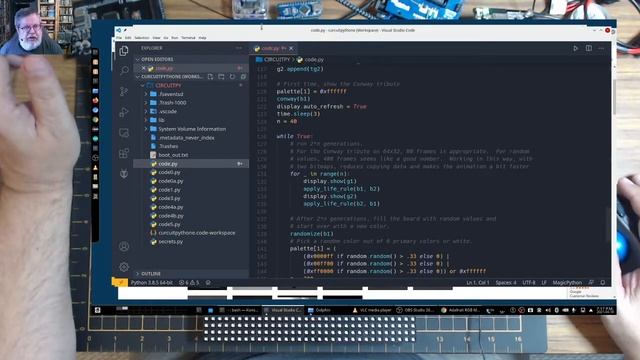Click the Python 3.8.5 64-bit interpreter selector
Image resolution: width=640 pixels, height=360 pixels.
(x=152, y=282)
